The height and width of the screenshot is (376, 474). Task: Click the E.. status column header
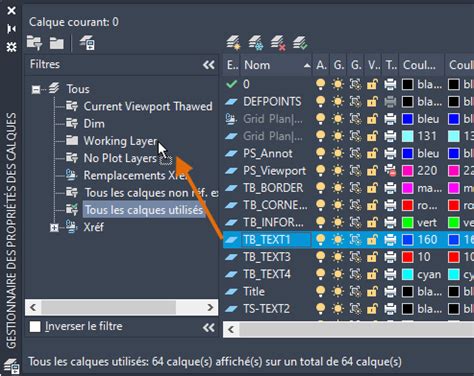(232, 65)
